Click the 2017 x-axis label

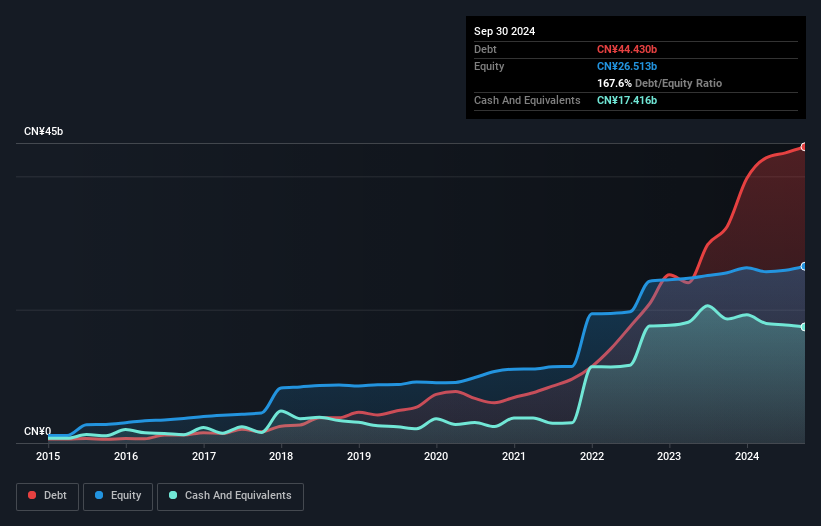204,456
